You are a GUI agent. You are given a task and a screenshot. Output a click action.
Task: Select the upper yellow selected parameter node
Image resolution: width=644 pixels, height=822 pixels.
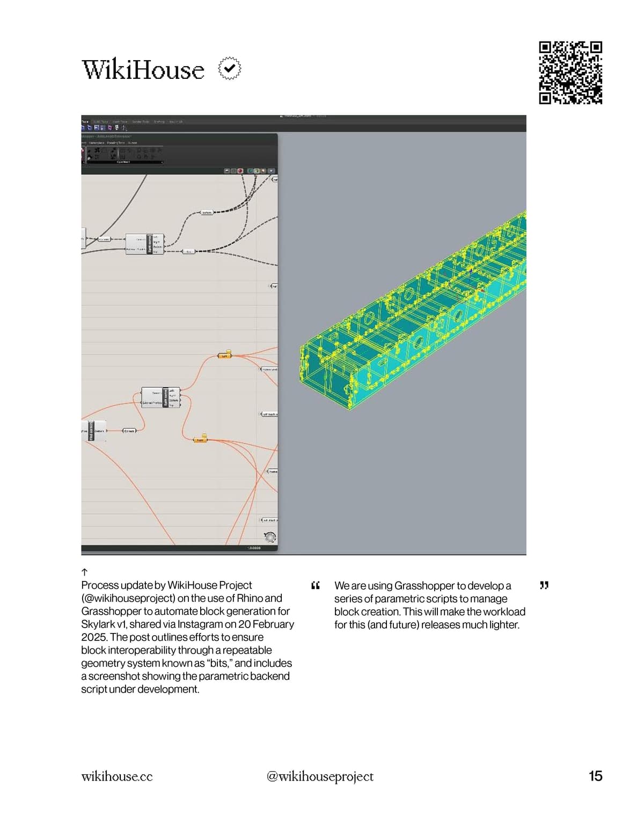pos(225,355)
